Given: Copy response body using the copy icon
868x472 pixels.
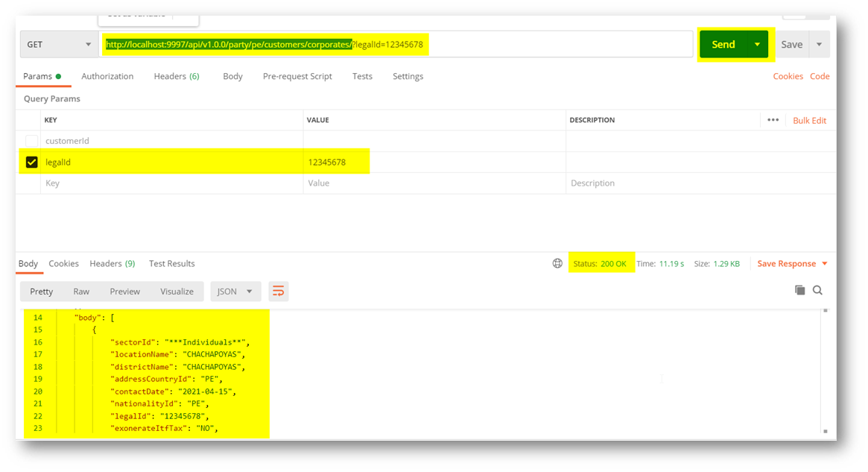Looking at the screenshot, I should [x=799, y=290].
